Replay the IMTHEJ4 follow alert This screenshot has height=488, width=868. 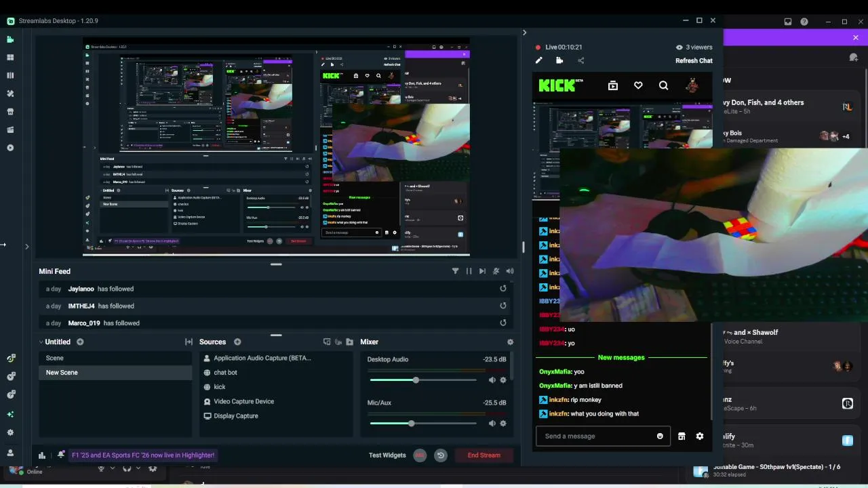point(503,306)
